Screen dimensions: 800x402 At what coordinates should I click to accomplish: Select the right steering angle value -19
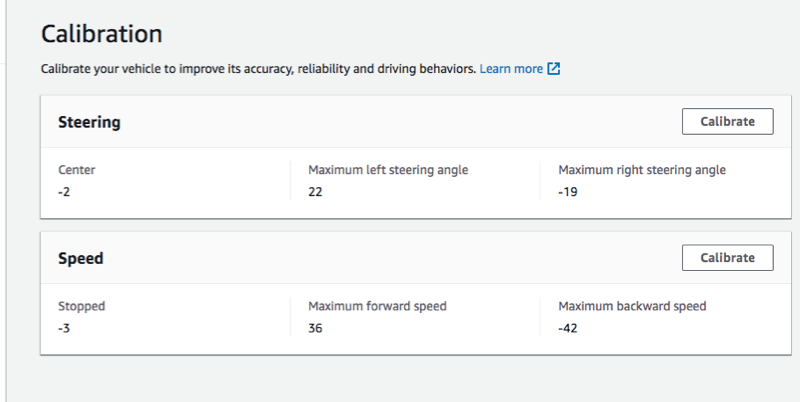click(569, 191)
